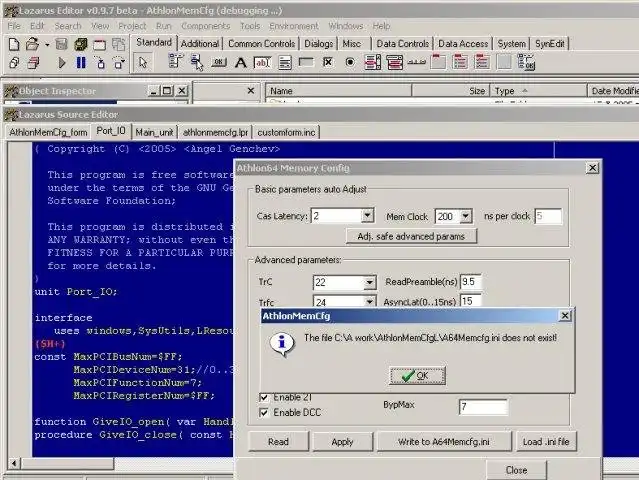The height and width of the screenshot is (480, 639).
Task: Click the Open file folder icon
Action: (x=32, y=44)
